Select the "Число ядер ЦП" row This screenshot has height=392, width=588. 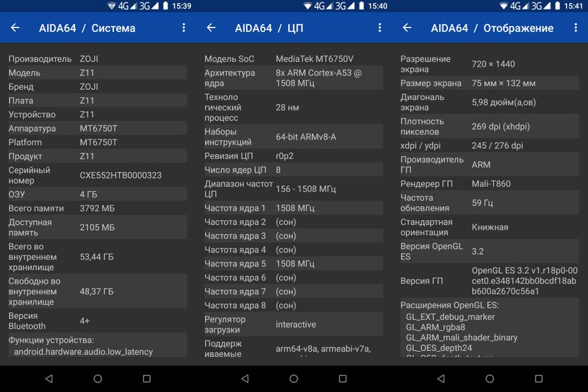(x=293, y=170)
